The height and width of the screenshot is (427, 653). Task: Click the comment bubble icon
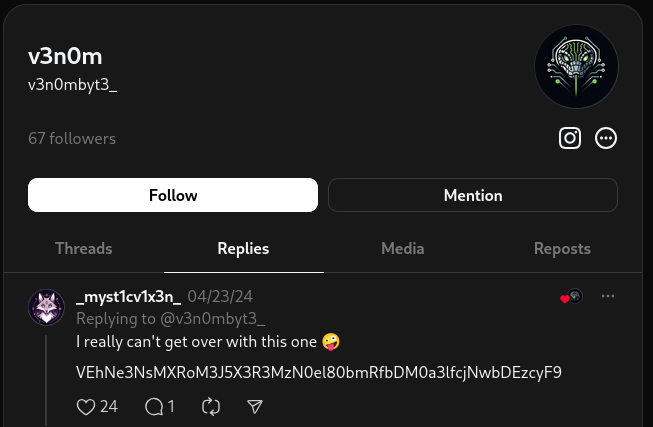(x=154, y=406)
